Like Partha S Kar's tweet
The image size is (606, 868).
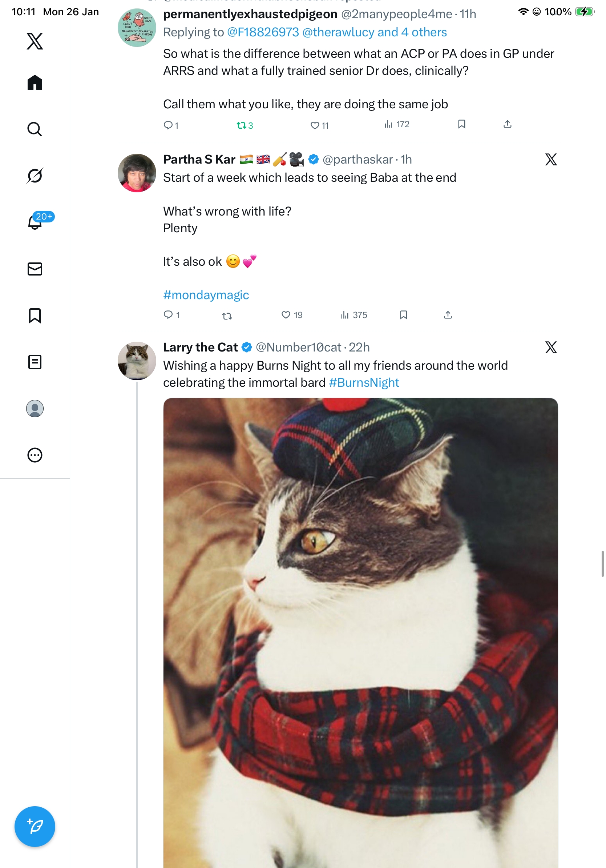286,314
